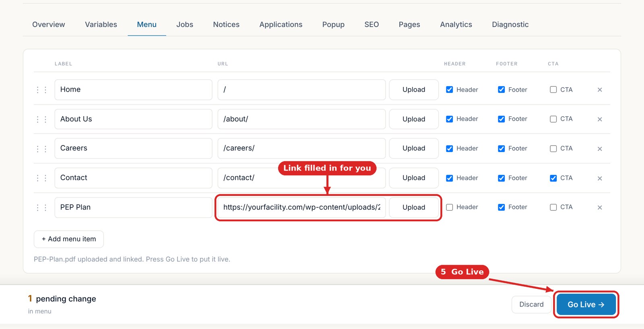Switch to the Variables tab

pyautogui.click(x=101, y=25)
